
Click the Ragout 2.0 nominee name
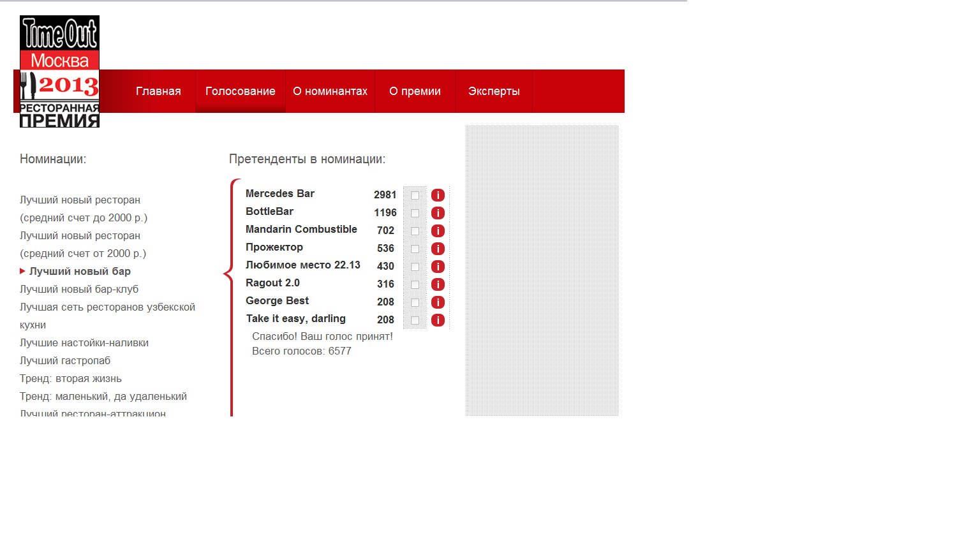(272, 283)
